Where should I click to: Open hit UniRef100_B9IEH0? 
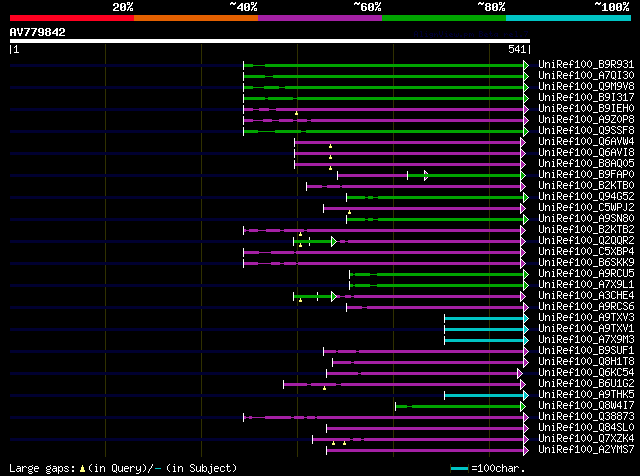pos(586,109)
